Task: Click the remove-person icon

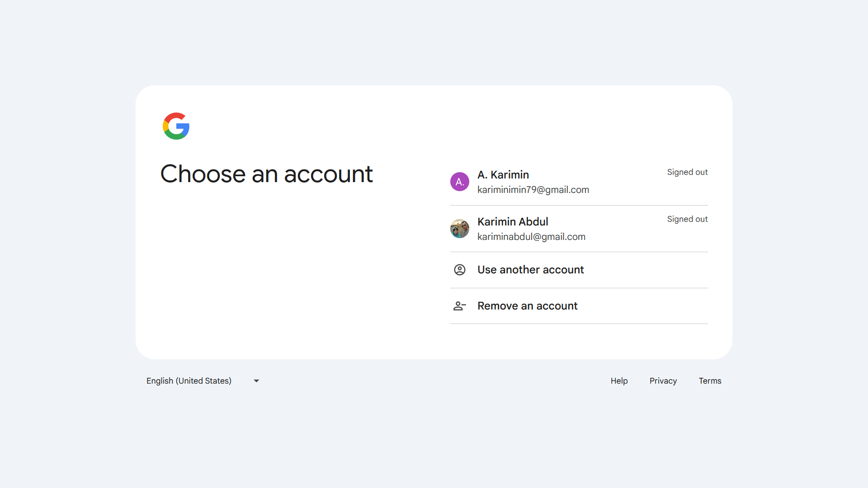Action: (459, 306)
